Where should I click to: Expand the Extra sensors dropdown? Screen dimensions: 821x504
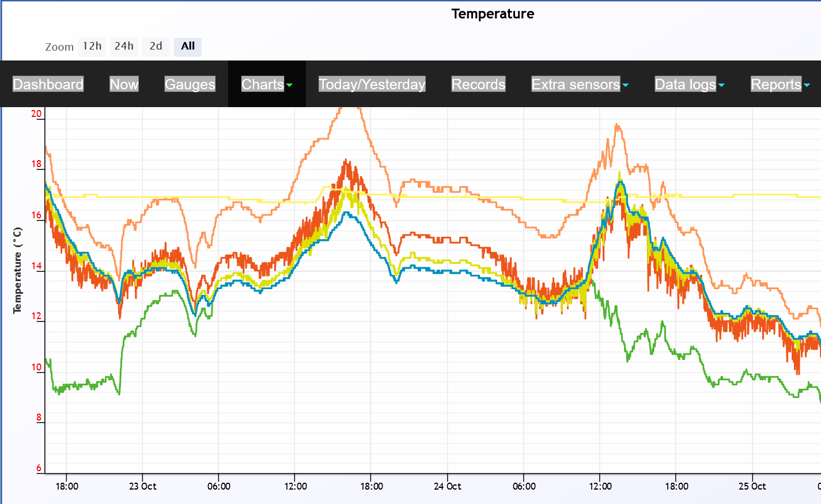coord(580,84)
